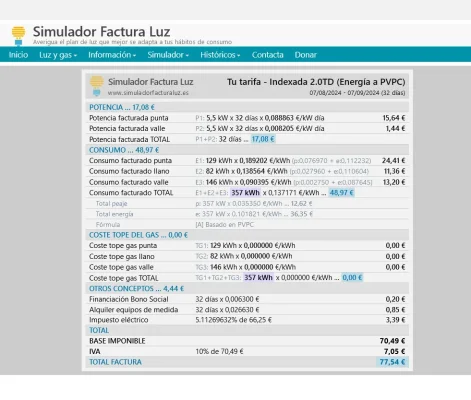Click the highlighted 357 kWh in Coste tope gas TOTAL
The height and width of the screenshot is (400, 471).
pyautogui.click(x=258, y=278)
